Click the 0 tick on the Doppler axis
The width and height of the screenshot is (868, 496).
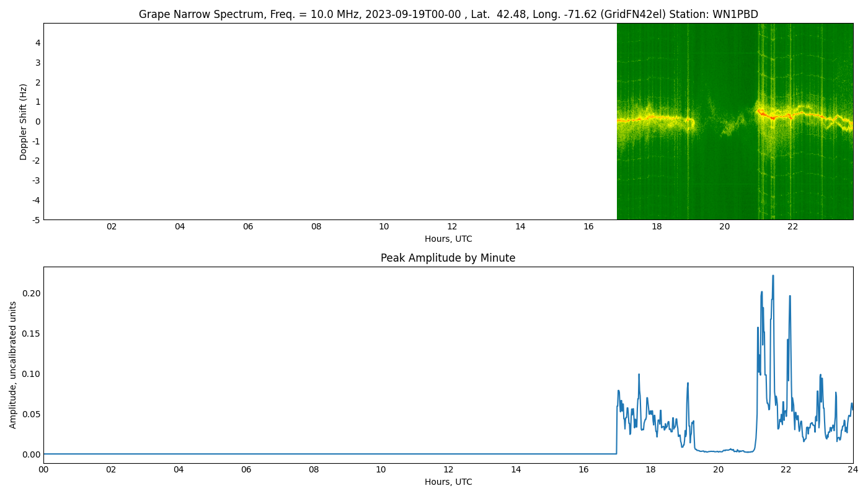click(38, 122)
